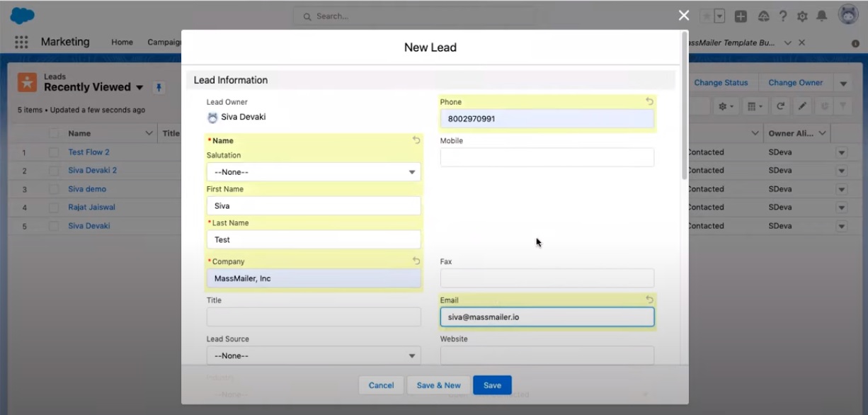Open list view controls gear icon

(724, 106)
